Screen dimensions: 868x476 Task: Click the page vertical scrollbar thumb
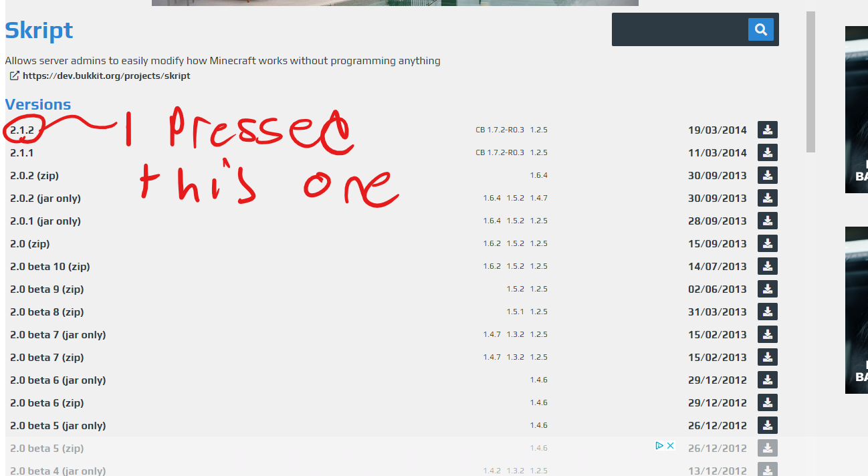810,82
